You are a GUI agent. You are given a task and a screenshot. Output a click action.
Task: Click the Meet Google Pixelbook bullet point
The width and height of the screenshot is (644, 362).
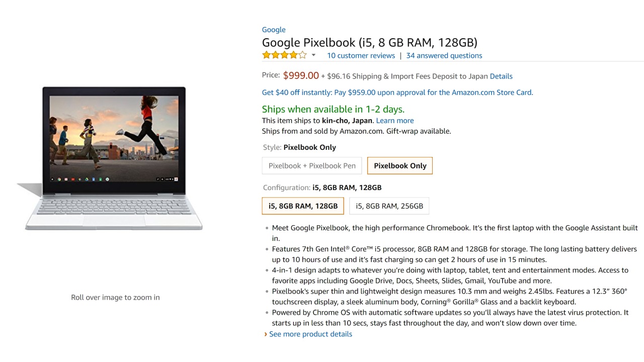454,228
